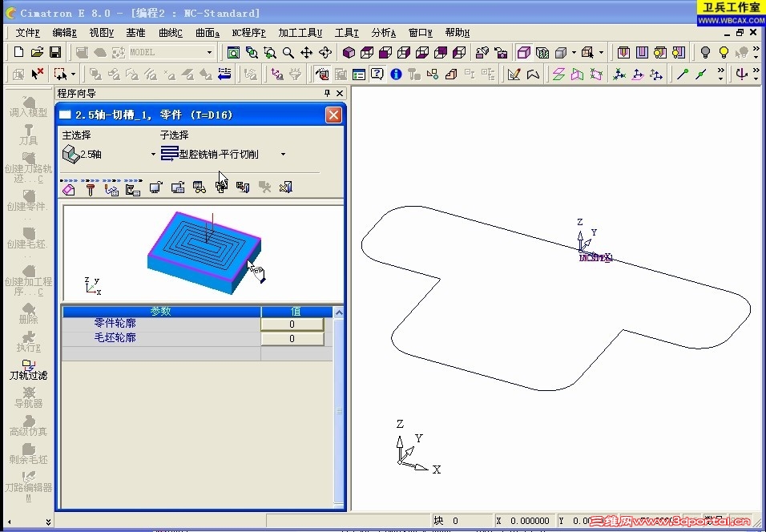Pin the 程序向导 panel
The width and height of the screenshot is (766, 532).
click(x=327, y=93)
